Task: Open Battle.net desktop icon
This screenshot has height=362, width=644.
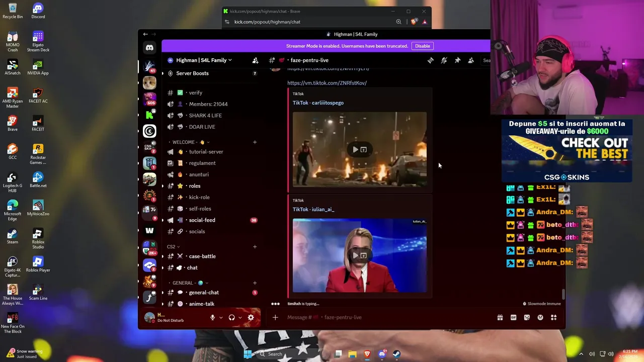Action: pos(38,179)
